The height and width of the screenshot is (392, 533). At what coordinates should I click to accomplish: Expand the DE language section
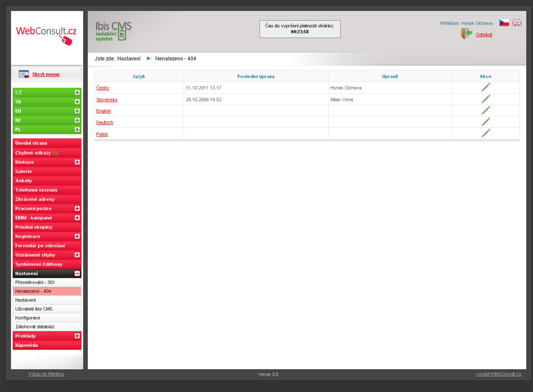click(x=77, y=120)
